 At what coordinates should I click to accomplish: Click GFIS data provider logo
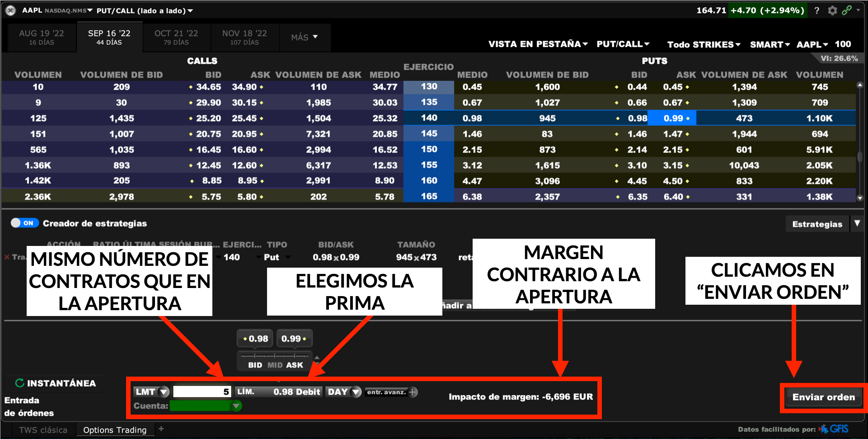pyautogui.click(x=834, y=429)
